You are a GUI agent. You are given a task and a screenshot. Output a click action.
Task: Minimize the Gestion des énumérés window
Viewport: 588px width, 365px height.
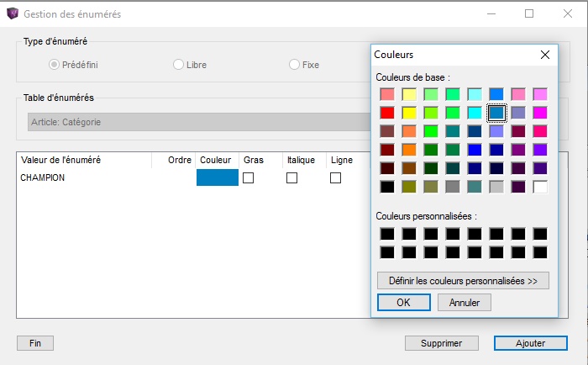(491, 14)
